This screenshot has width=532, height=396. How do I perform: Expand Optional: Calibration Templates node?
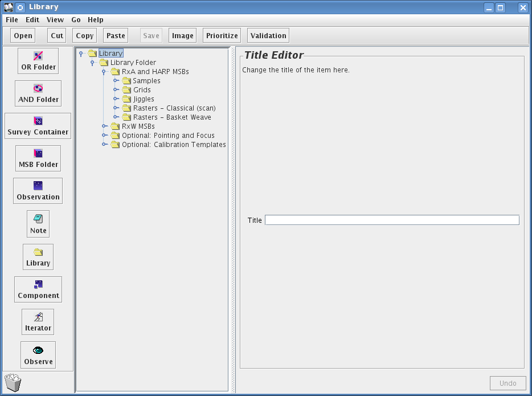104,145
